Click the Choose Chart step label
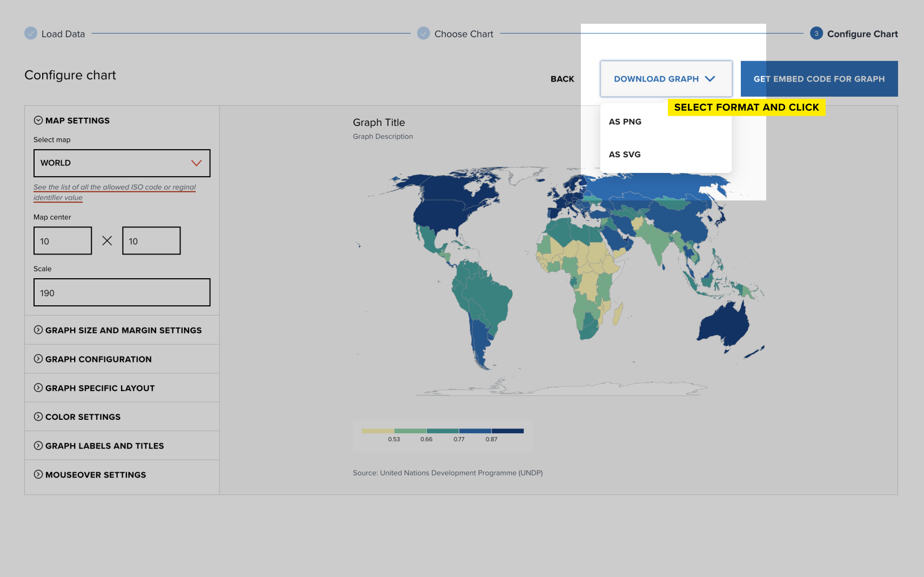Screen dimensions: 924x577 point(464,34)
